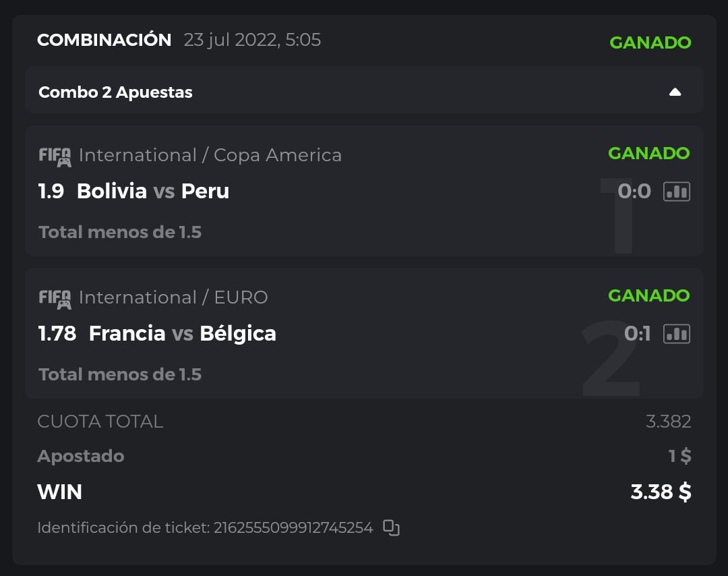728x576 pixels.
Task: Click the 0:1 score of Francia match
Action: tap(637, 334)
